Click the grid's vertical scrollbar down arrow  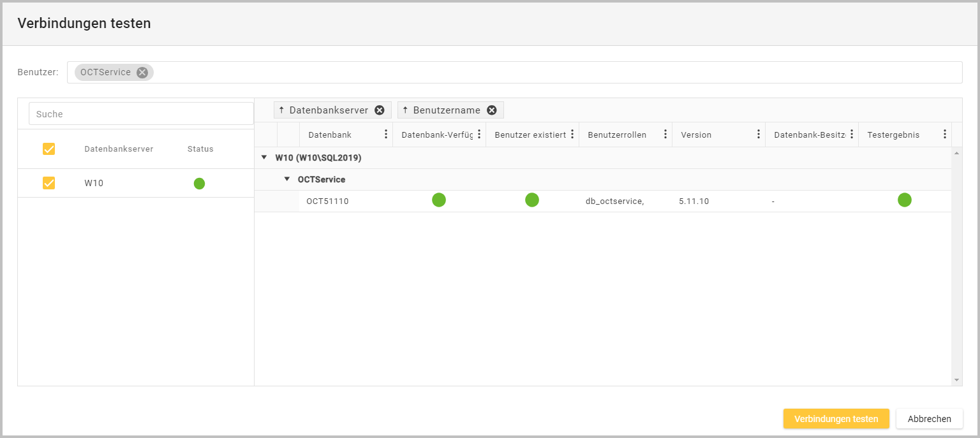coord(956,380)
